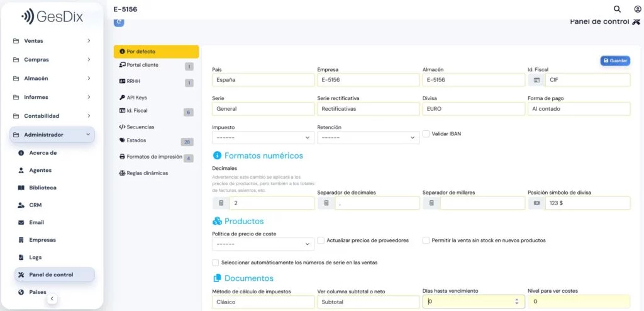The height and width of the screenshot is (311, 644).
Task: Collapse the sidebar with the arrow button
Action: (52, 298)
